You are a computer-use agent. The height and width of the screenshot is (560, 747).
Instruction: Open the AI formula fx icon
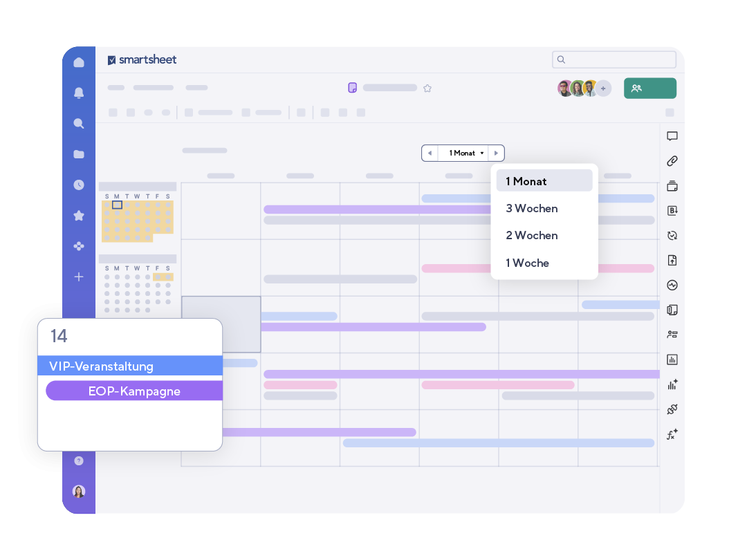click(x=672, y=434)
